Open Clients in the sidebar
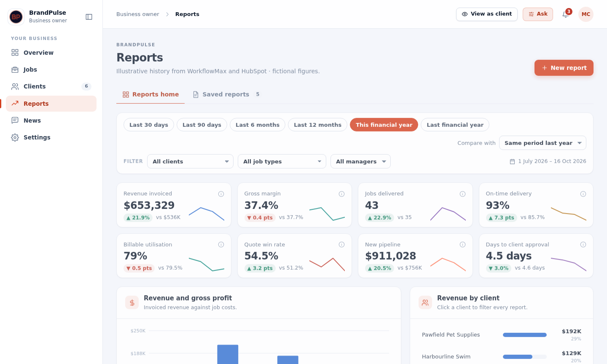 51,86
